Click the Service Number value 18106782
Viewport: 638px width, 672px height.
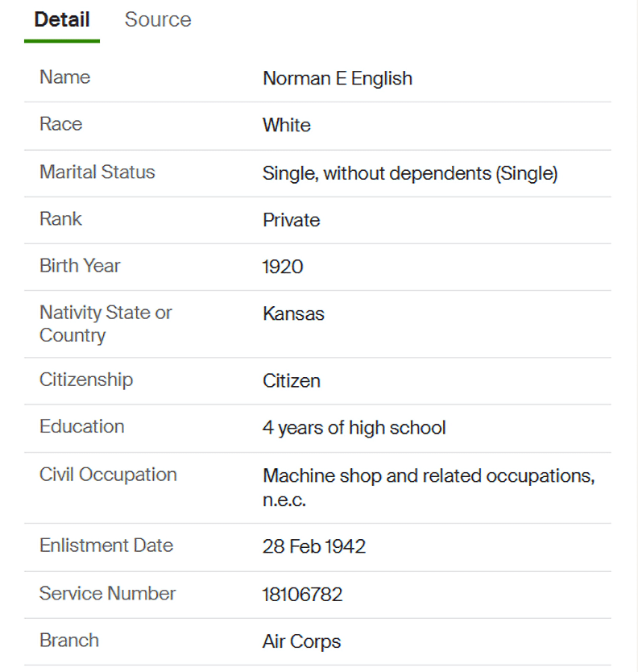click(302, 595)
